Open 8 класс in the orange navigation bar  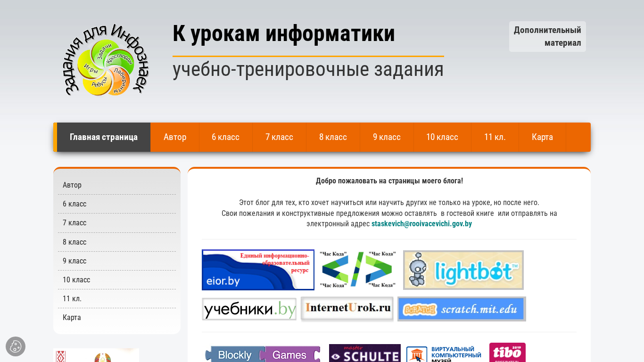coord(333,137)
